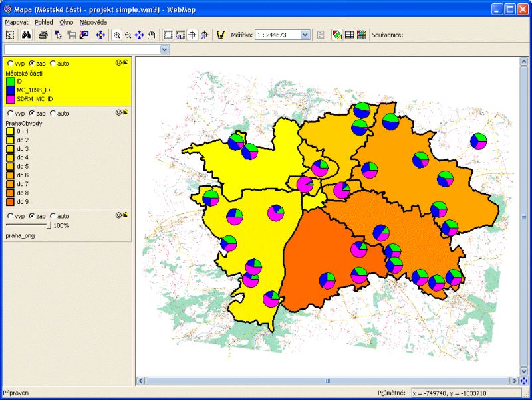Viewport: 532px width, 400px height.
Task: Click the crosshair centering toolbar icon
Action: [x=192, y=35]
